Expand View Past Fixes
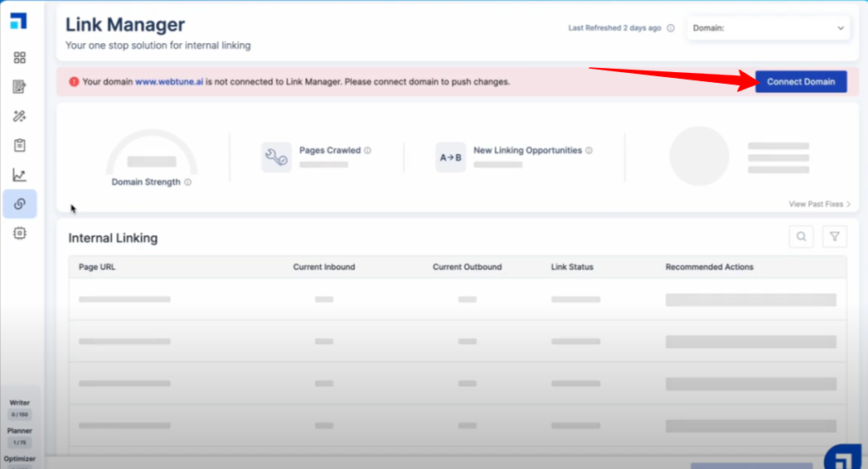This screenshot has width=868, height=469. pos(819,204)
